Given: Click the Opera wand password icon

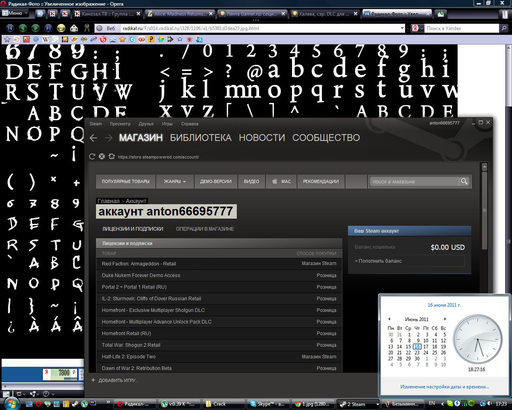Looking at the screenshot, I should 87,28.
